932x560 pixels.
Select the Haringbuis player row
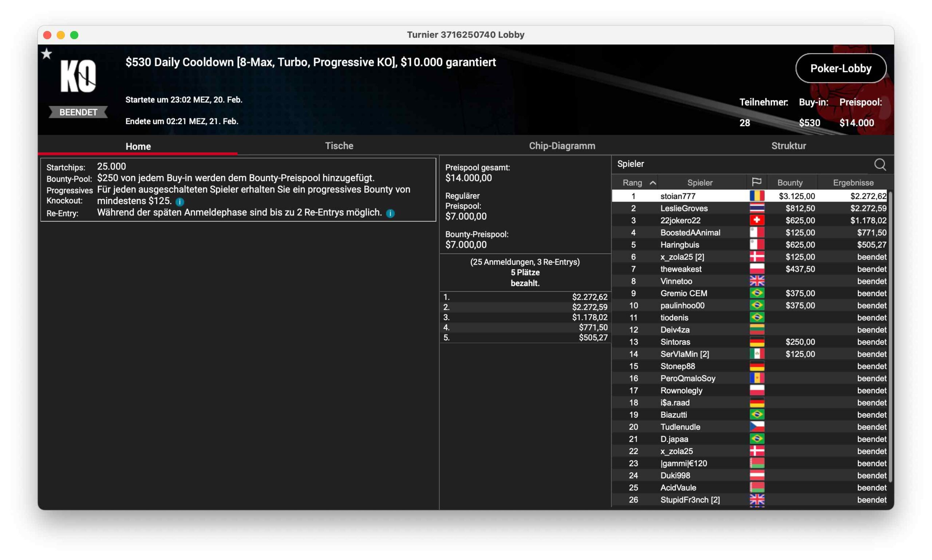tap(679, 245)
